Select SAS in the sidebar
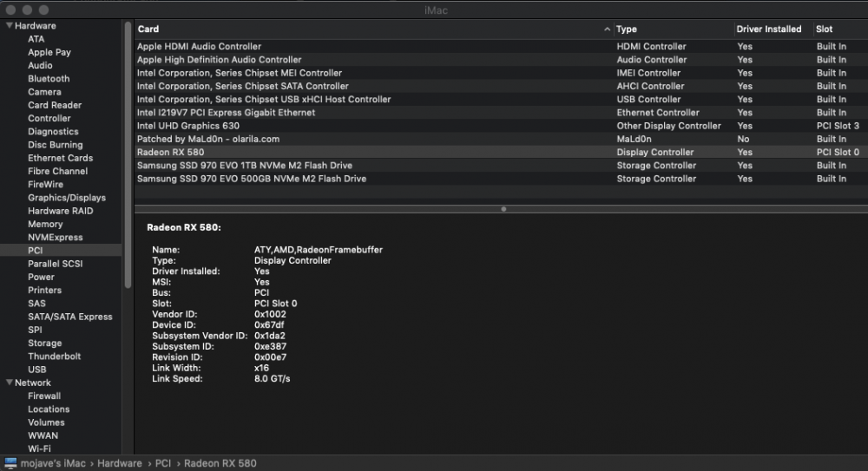The image size is (868, 471). pyautogui.click(x=36, y=304)
